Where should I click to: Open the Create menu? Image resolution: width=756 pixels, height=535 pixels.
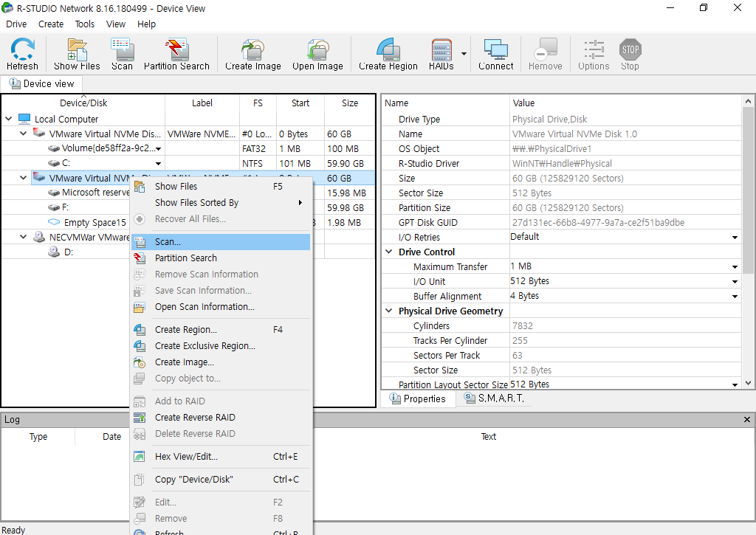pos(51,24)
